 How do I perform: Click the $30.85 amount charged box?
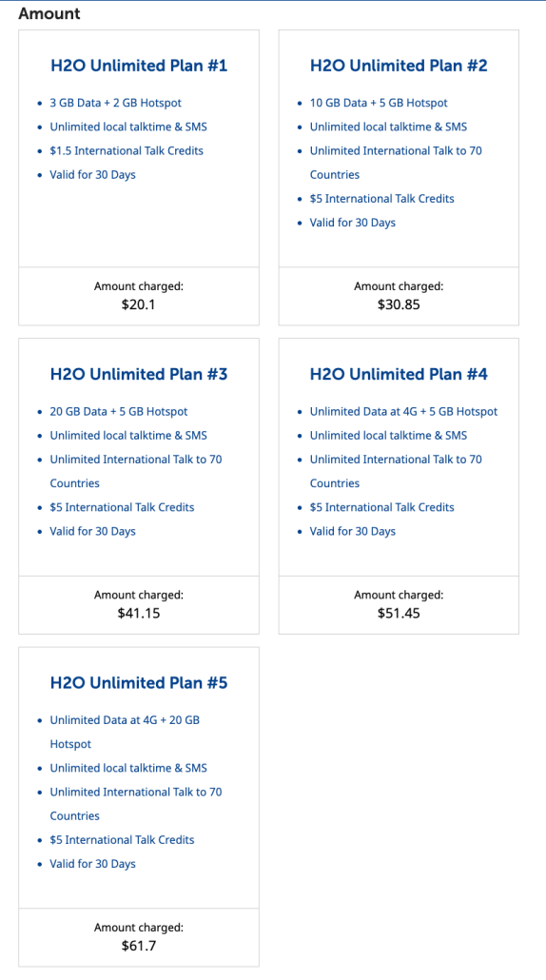click(x=399, y=296)
